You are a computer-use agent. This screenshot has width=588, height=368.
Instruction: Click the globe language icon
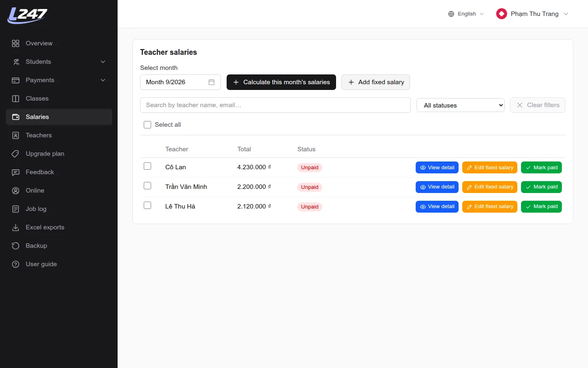point(451,14)
